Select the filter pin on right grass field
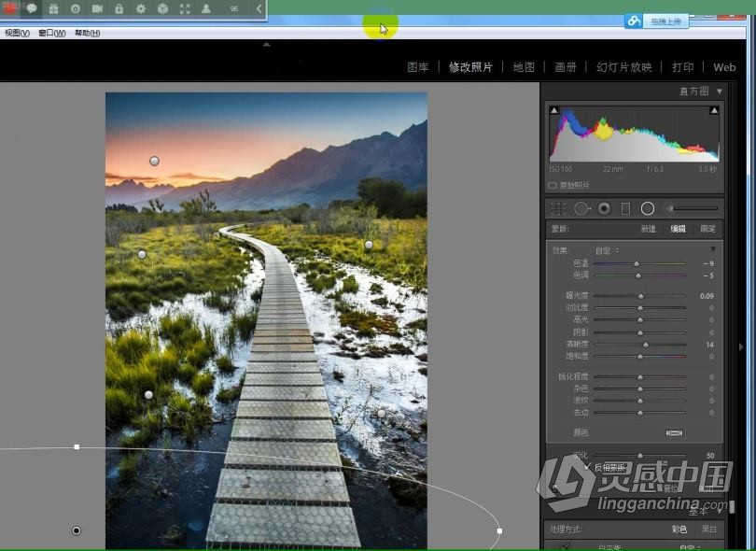Viewport: 756px width, 551px height. 369,245
